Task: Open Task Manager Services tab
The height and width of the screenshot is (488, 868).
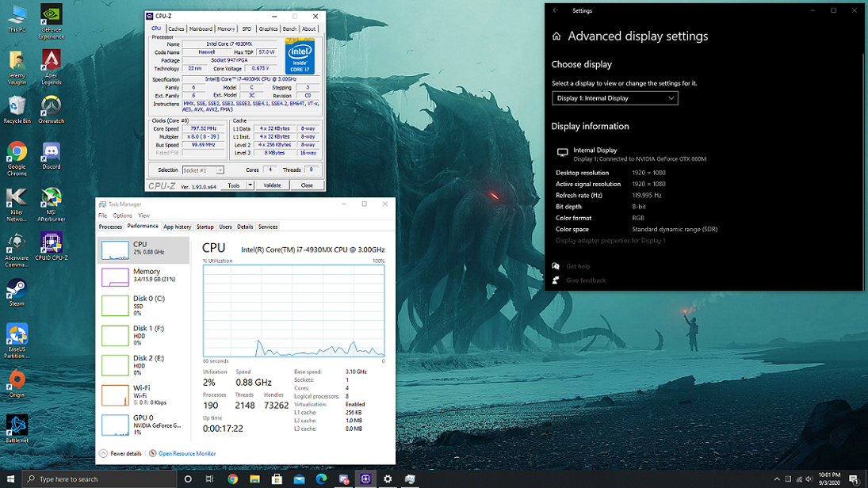Action: pos(268,227)
